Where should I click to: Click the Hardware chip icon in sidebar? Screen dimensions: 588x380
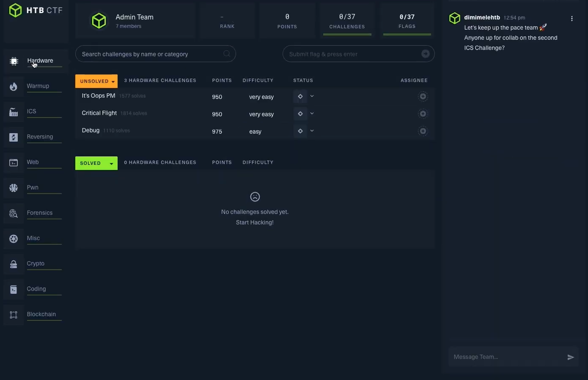(x=14, y=61)
